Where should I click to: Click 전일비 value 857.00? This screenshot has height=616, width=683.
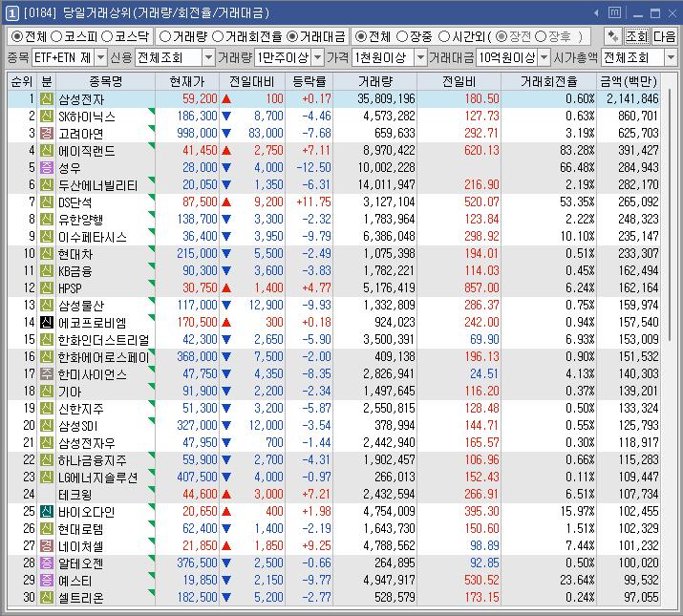481,288
